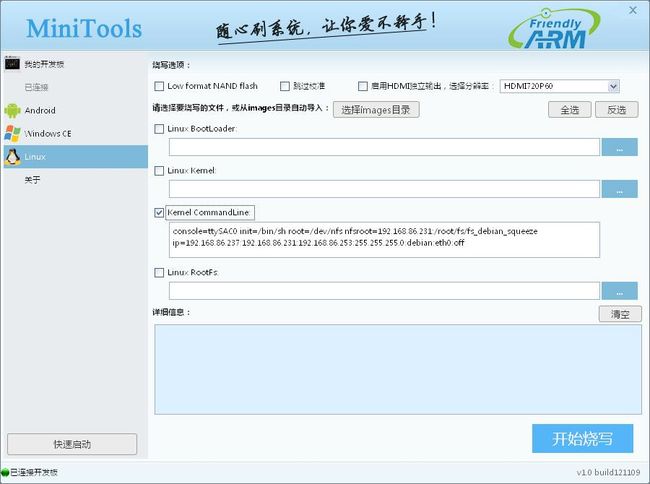This screenshot has height=484, width=650.
Task: Browse for a Linux BootLoader file
Action: tap(620, 148)
